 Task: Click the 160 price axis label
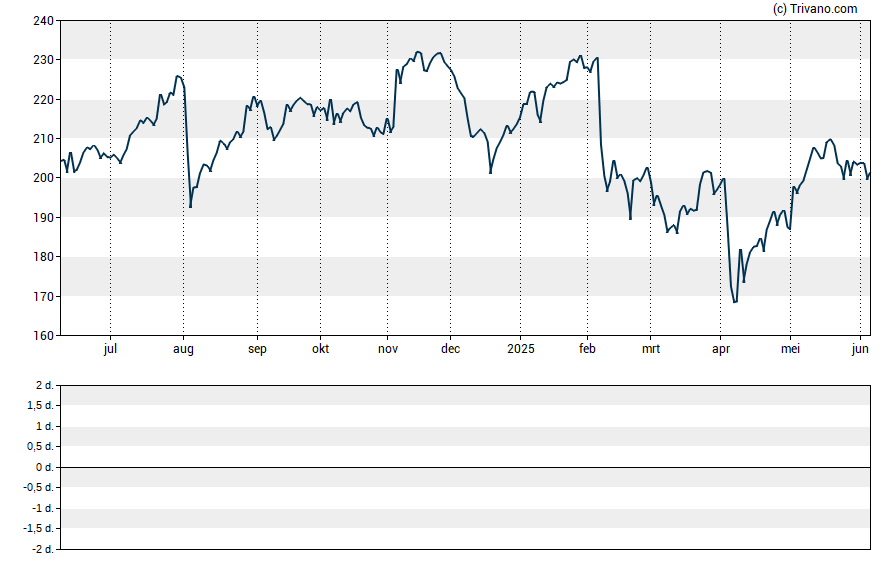[44, 335]
